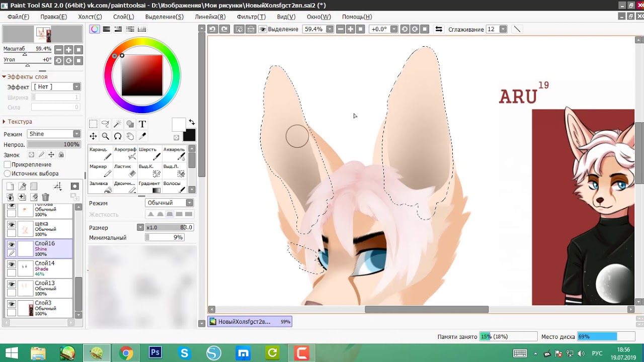Viewport: 644px width, 362px height.
Task: Click Undo arrow in canvas toolbar
Action: pos(212,29)
